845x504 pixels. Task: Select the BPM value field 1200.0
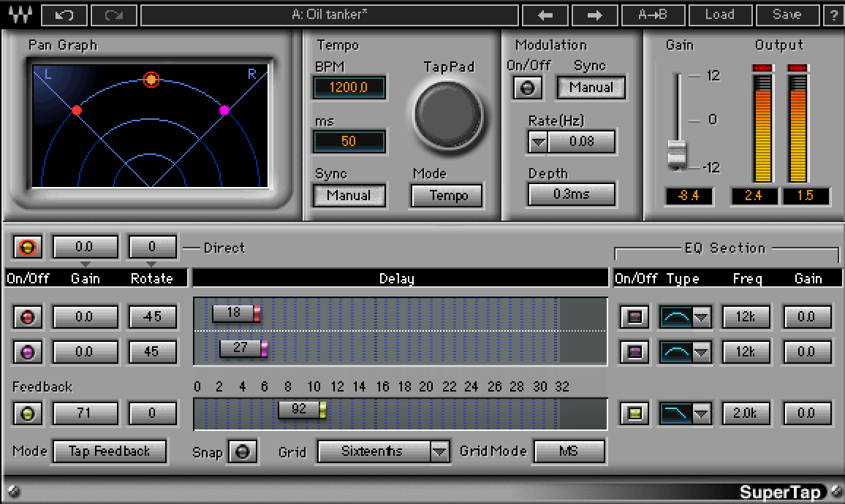coord(349,87)
